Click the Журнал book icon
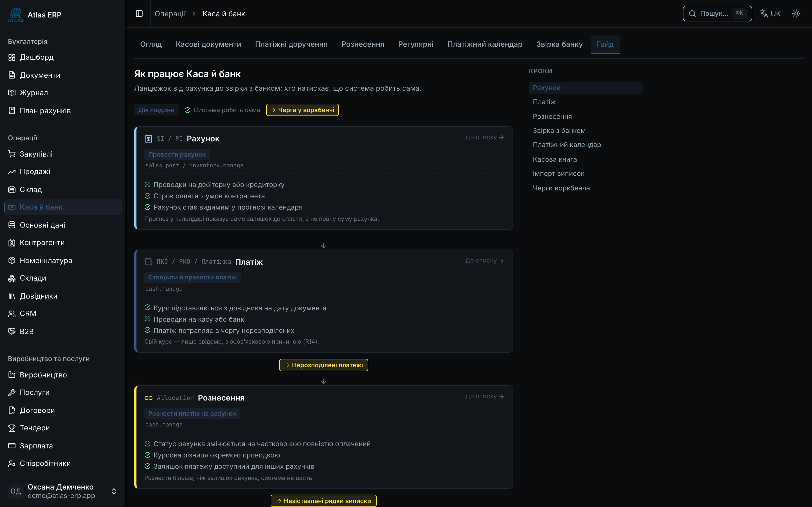 (x=12, y=93)
